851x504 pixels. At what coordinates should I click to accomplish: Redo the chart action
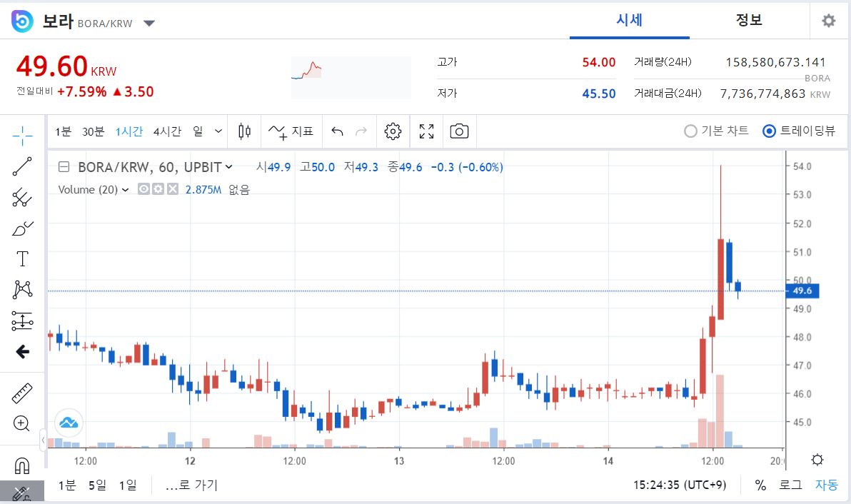pos(361,131)
